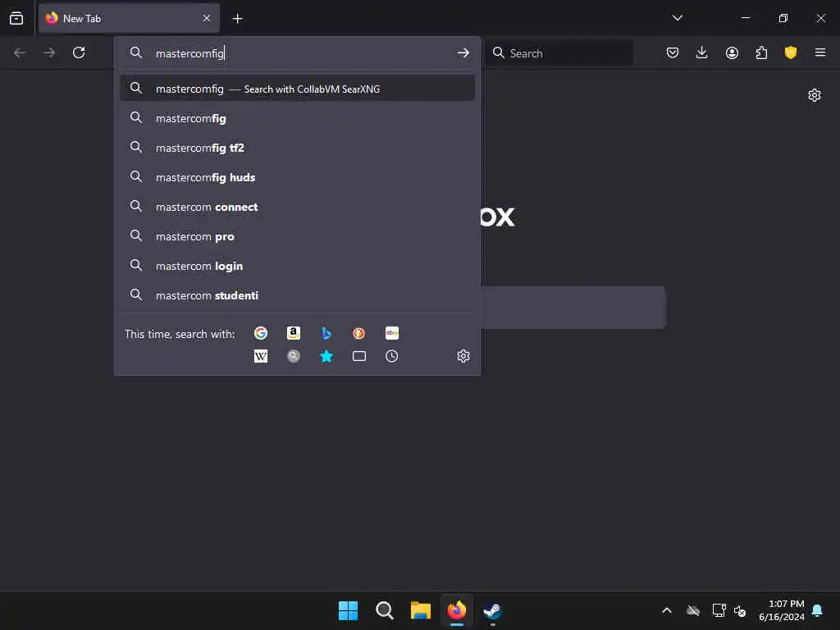Click the muted volume tray icon
This screenshot has height=630, width=840.
[x=740, y=610]
